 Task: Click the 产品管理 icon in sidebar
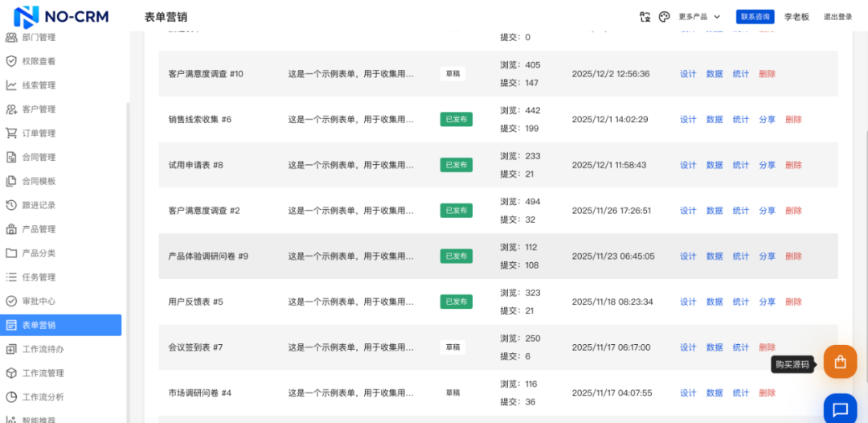point(11,229)
